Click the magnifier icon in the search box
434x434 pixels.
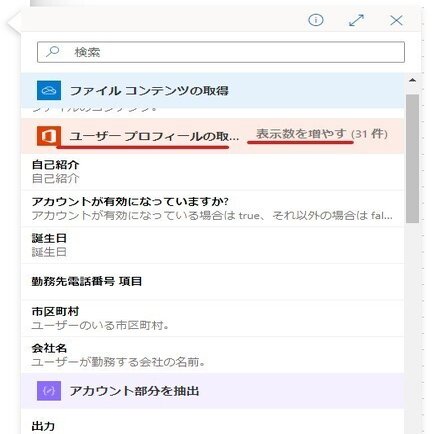click(53, 52)
